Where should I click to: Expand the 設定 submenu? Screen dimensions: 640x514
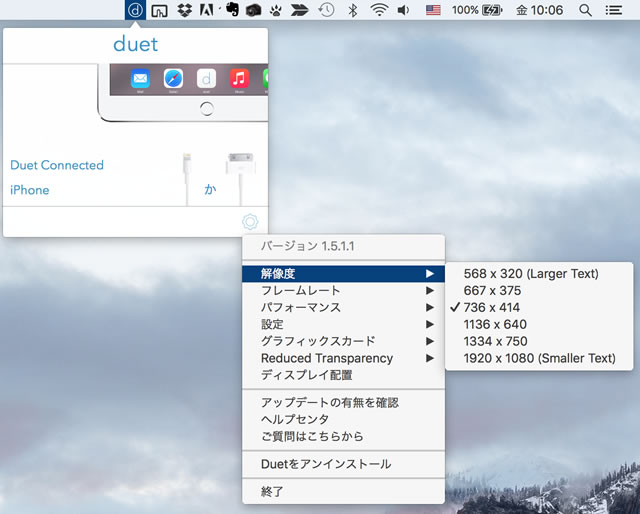coord(343,325)
